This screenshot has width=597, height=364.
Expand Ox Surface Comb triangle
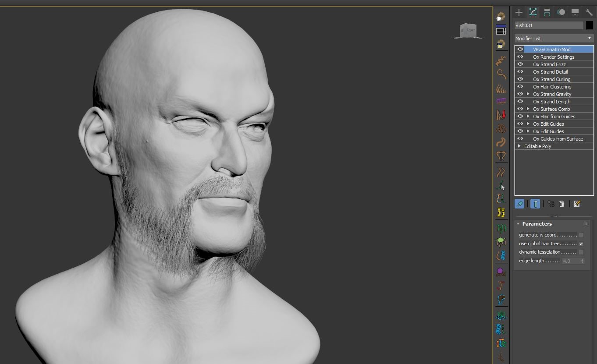[x=528, y=109]
